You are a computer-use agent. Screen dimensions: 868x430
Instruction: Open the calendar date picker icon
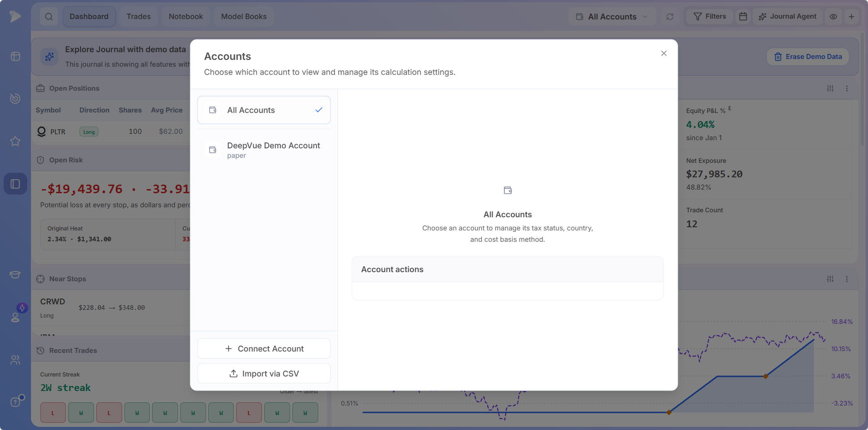743,17
